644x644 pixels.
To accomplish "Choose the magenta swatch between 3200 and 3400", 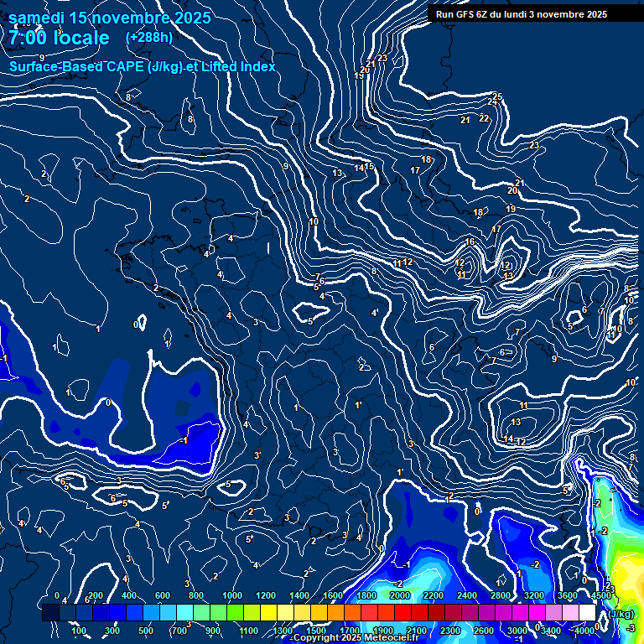I will [538, 612].
